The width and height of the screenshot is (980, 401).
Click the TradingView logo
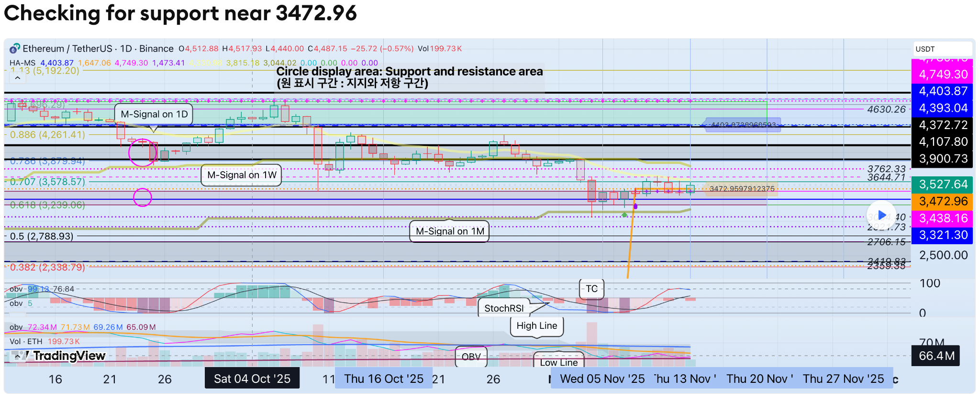[60, 356]
